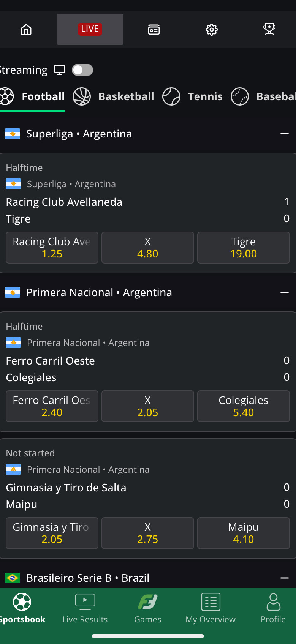Bet on Colegiales at 5.40
296x644 pixels.
coord(244,406)
